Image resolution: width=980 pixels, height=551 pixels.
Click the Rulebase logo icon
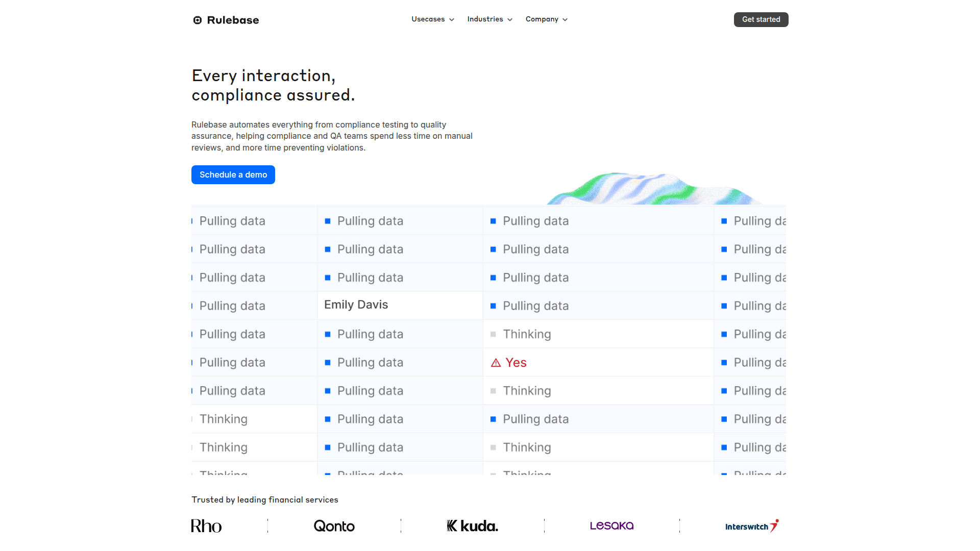pos(198,20)
